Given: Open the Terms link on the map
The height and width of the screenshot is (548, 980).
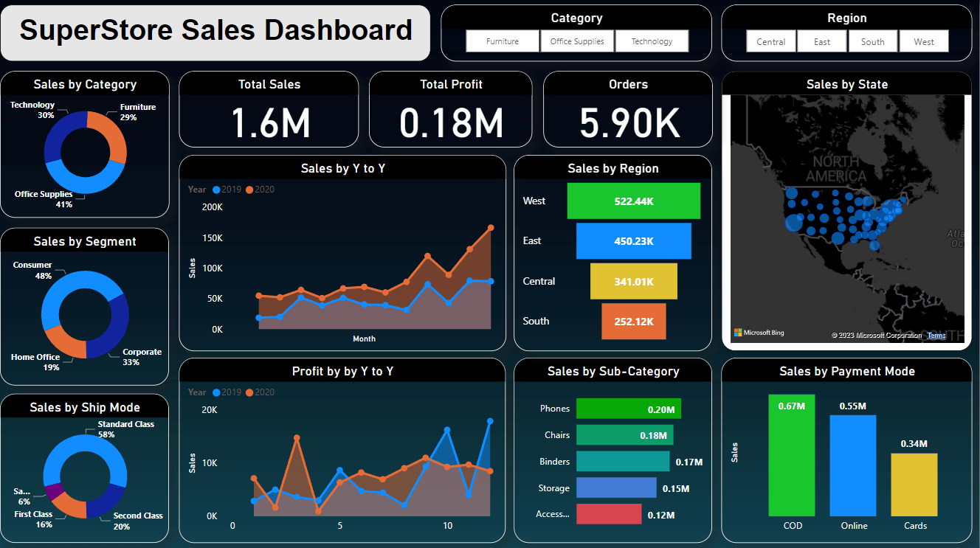Looking at the screenshot, I should pos(936,336).
